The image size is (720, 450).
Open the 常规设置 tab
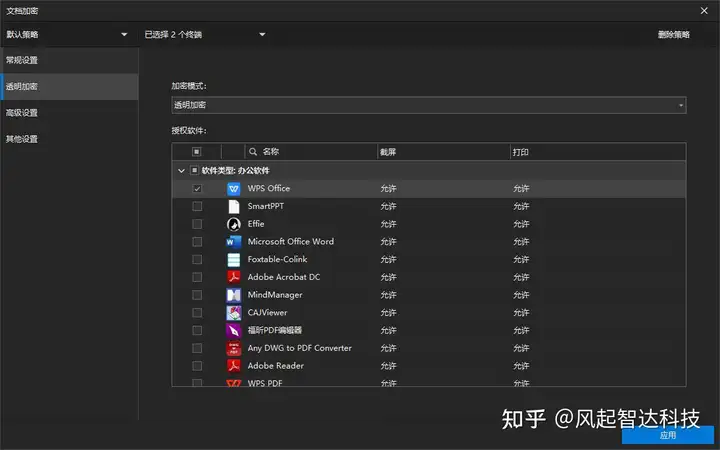(69, 60)
